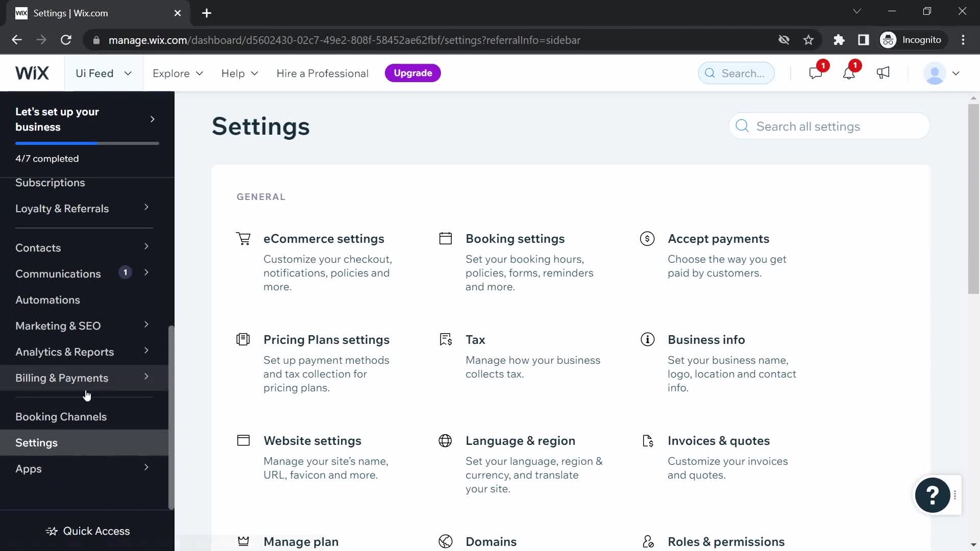The height and width of the screenshot is (551, 980).
Task: Open Language & region settings
Action: click(x=520, y=441)
